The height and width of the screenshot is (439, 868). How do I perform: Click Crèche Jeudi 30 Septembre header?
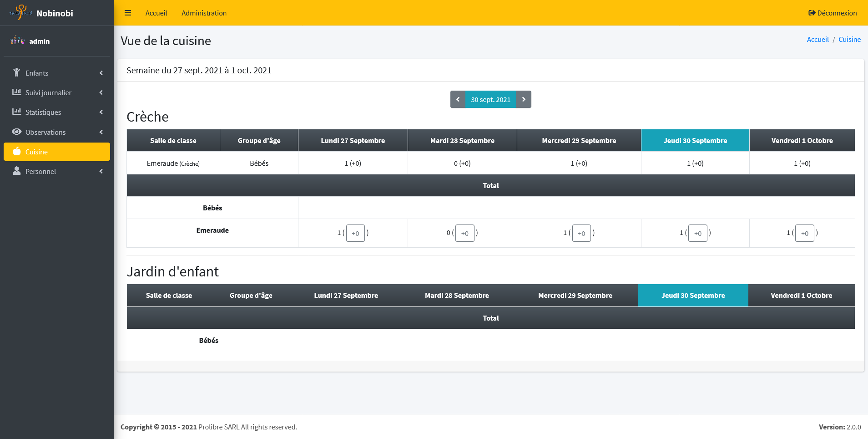tap(695, 140)
